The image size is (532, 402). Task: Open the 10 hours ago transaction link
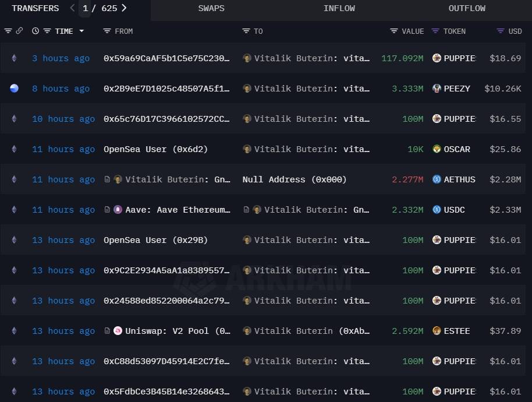click(63, 119)
